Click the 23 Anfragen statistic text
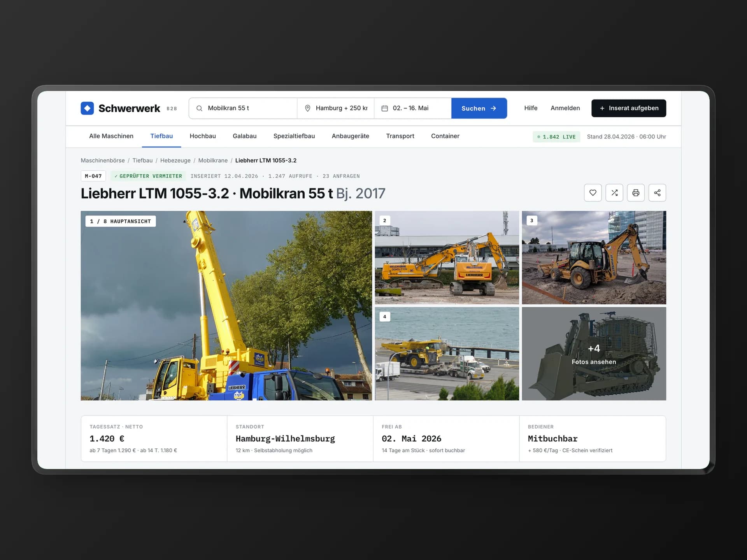The height and width of the screenshot is (560, 747). coord(341,176)
